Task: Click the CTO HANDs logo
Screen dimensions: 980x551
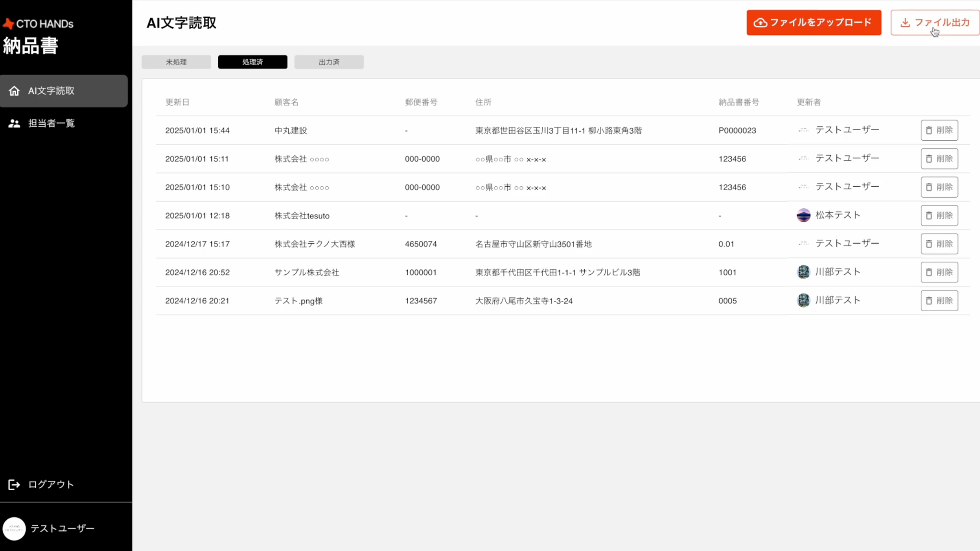Action: coord(38,23)
